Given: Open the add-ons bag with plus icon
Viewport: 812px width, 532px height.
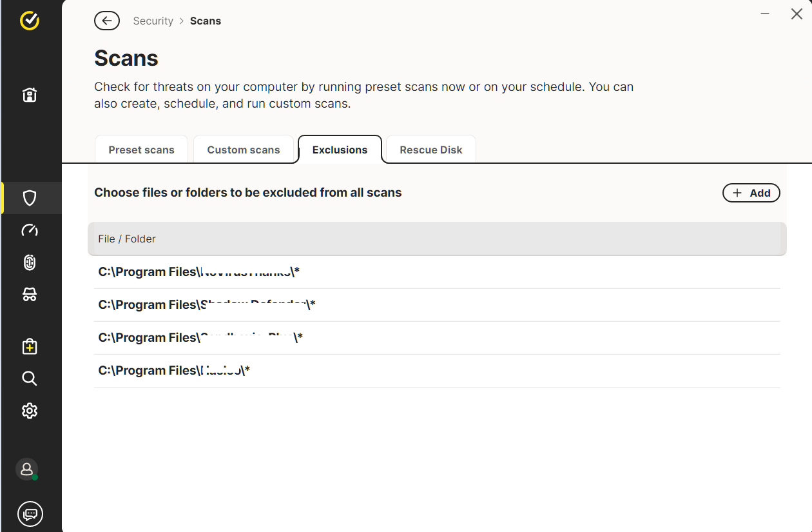Looking at the screenshot, I should pyautogui.click(x=30, y=346).
